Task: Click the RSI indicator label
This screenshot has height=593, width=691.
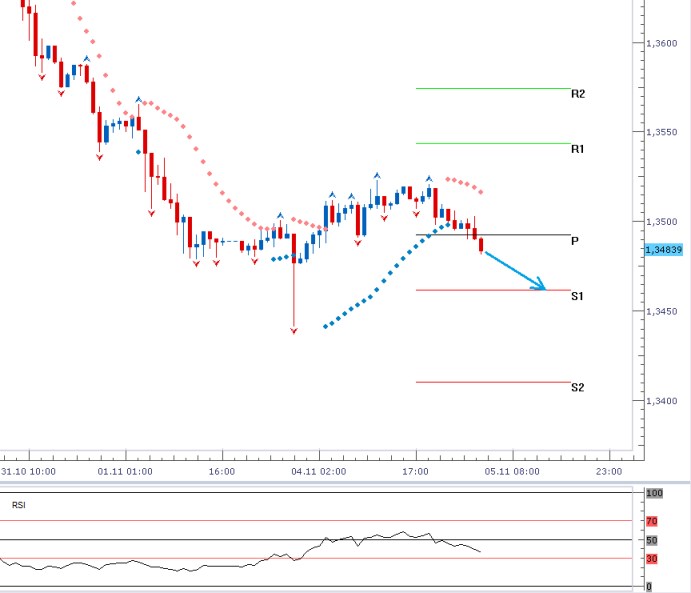Action: tap(19, 505)
